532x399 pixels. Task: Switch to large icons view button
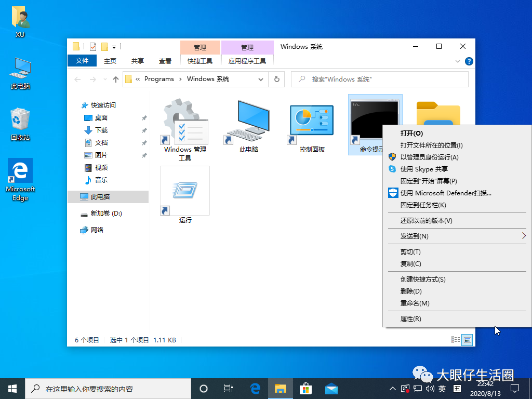(467, 340)
